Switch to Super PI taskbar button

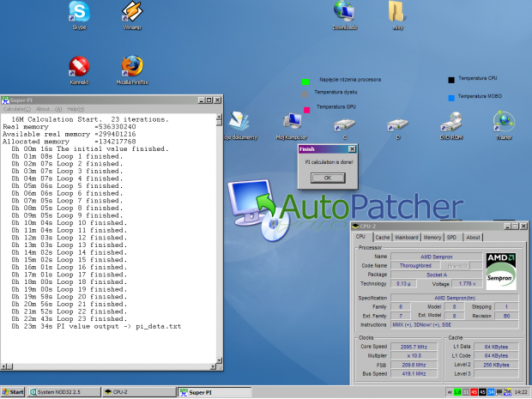click(x=215, y=392)
